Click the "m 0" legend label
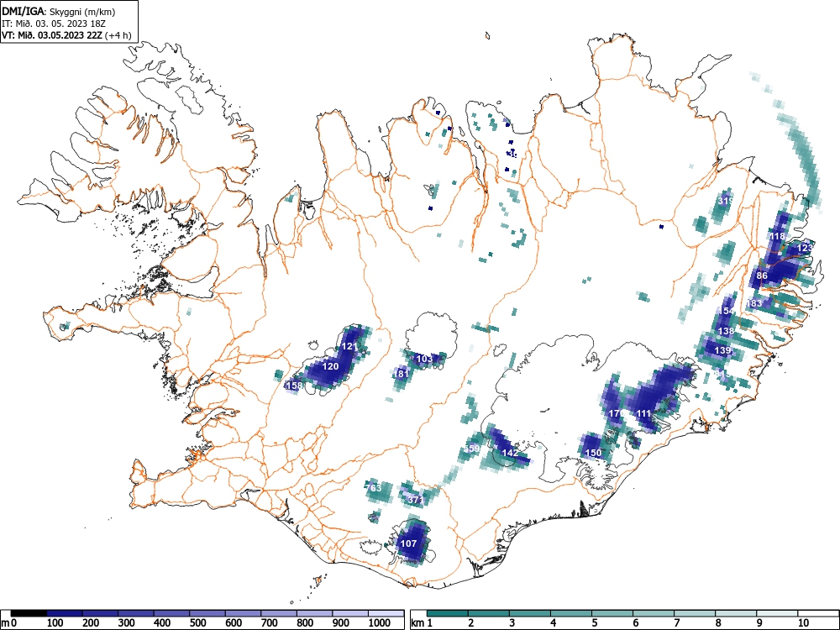Image resolution: width=840 pixels, height=630 pixels. point(9,623)
